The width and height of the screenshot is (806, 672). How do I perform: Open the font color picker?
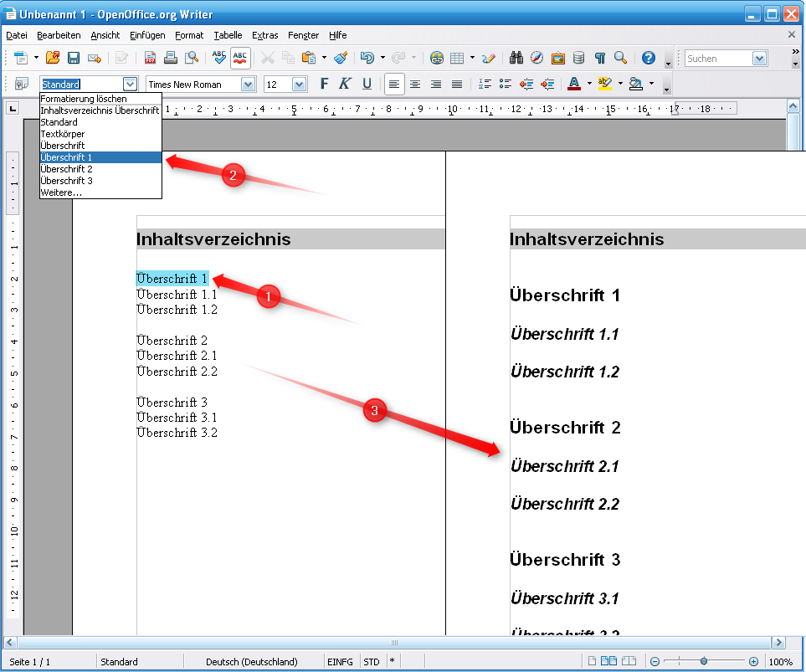click(588, 84)
